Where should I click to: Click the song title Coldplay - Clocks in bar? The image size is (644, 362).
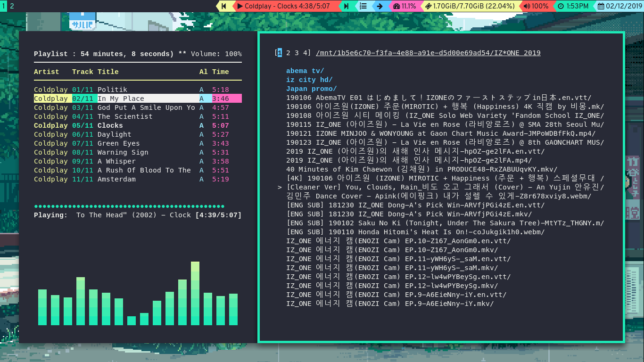tap(271, 6)
